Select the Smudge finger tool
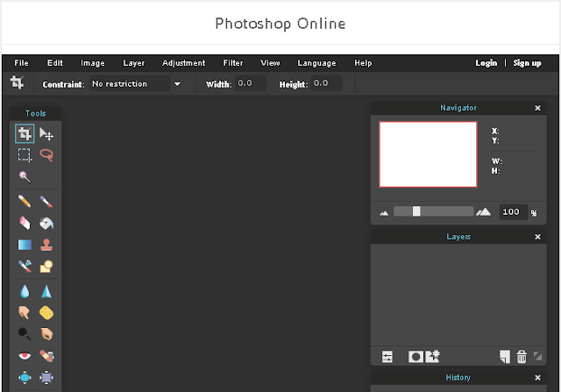This screenshot has height=392, width=561. 25,312
